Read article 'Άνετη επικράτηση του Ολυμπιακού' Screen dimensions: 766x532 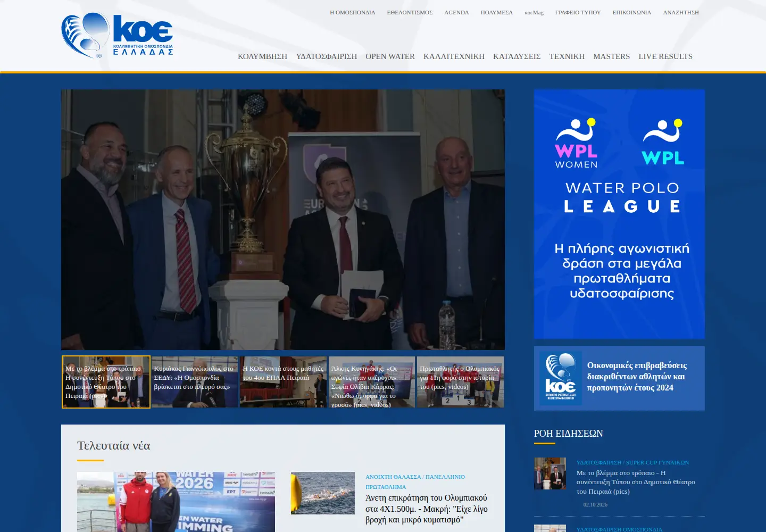[x=427, y=509]
